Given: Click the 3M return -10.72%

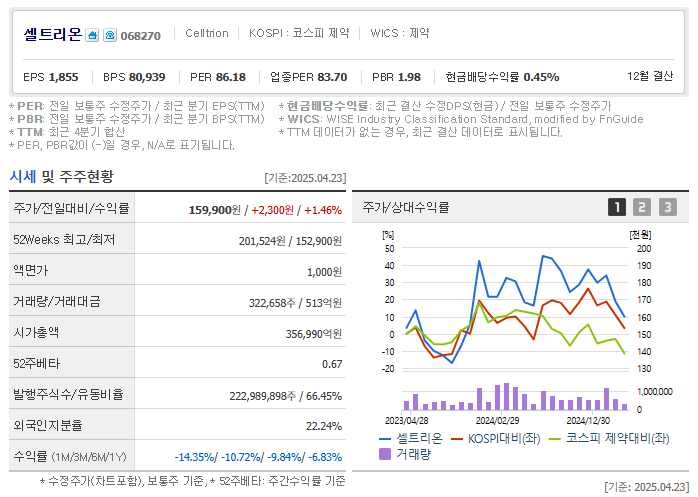Looking at the screenshot, I should pyautogui.click(x=241, y=457).
